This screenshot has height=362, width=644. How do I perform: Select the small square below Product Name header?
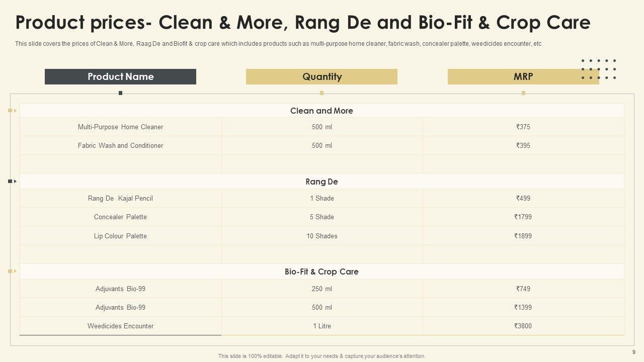120,93
